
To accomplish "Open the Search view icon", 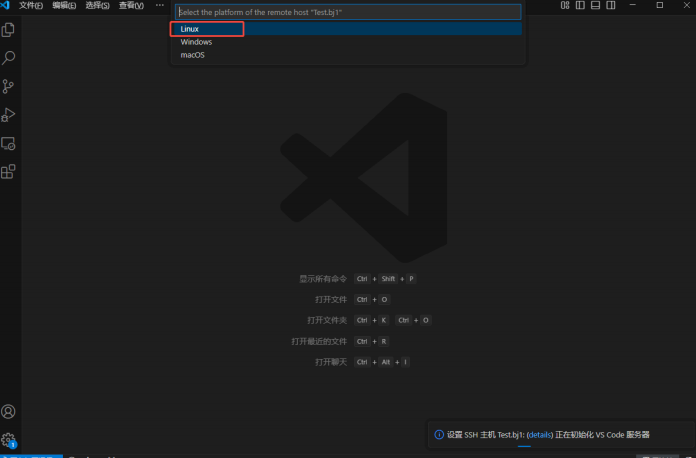I will 8,58.
